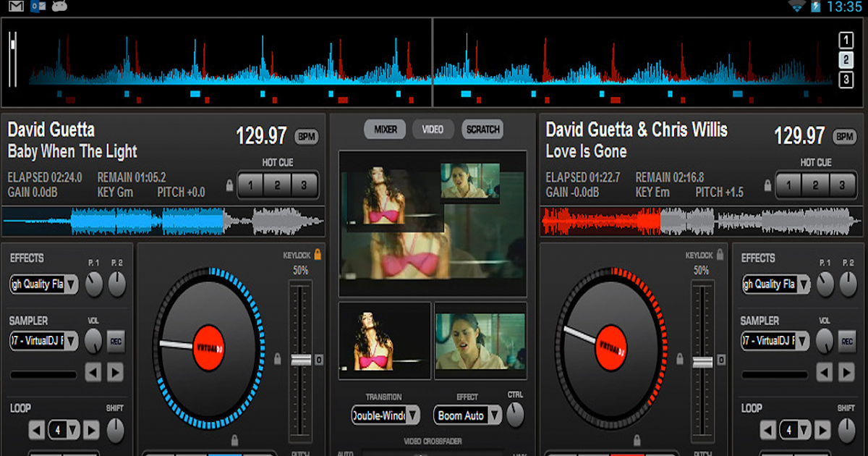868x456 pixels.
Task: Toggle KEYLOCK on right deck
Action: click(720, 255)
